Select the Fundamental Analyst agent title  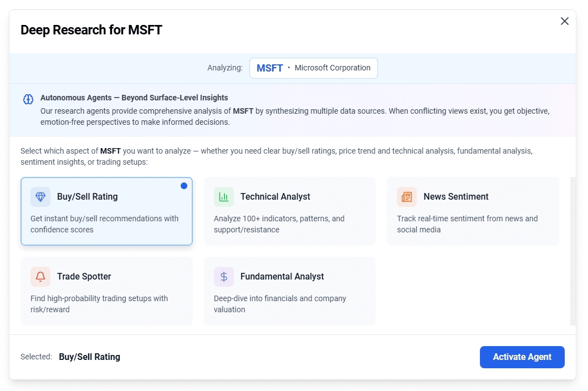[x=282, y=277]
